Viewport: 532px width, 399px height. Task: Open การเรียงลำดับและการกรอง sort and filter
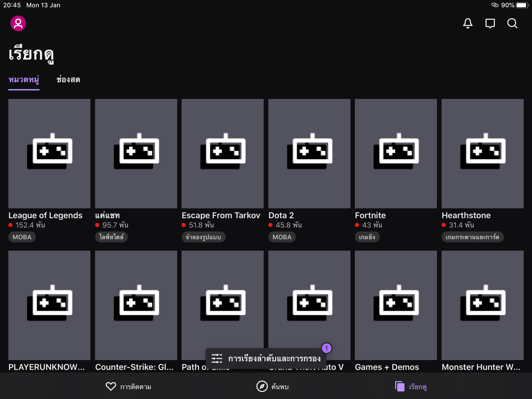pyautogui.click(x=274, y=358)
